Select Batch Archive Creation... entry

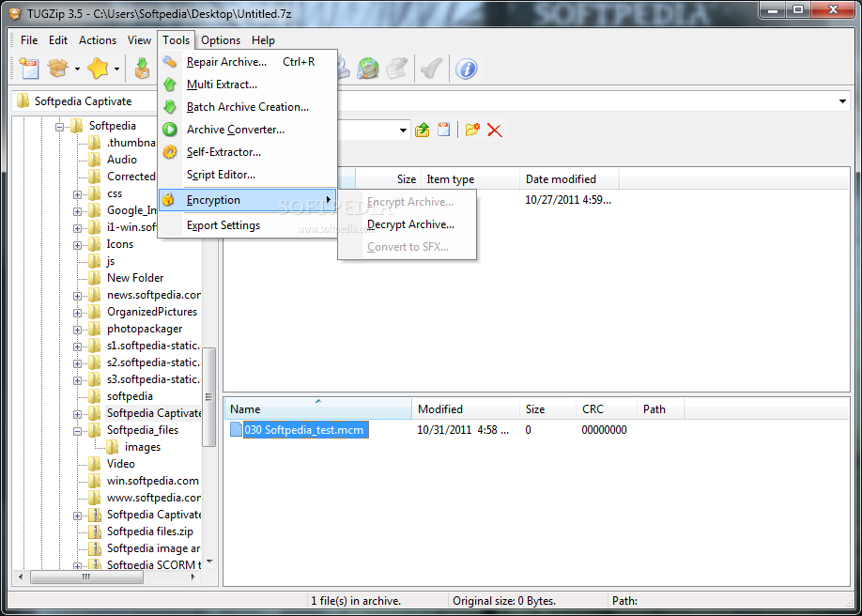pyautogui.click(x=248, y=107)
